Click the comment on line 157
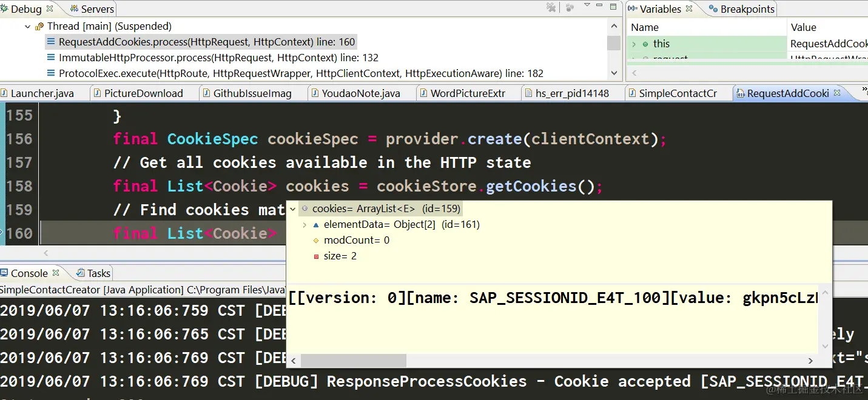868x400 pixels. [322, 162]
